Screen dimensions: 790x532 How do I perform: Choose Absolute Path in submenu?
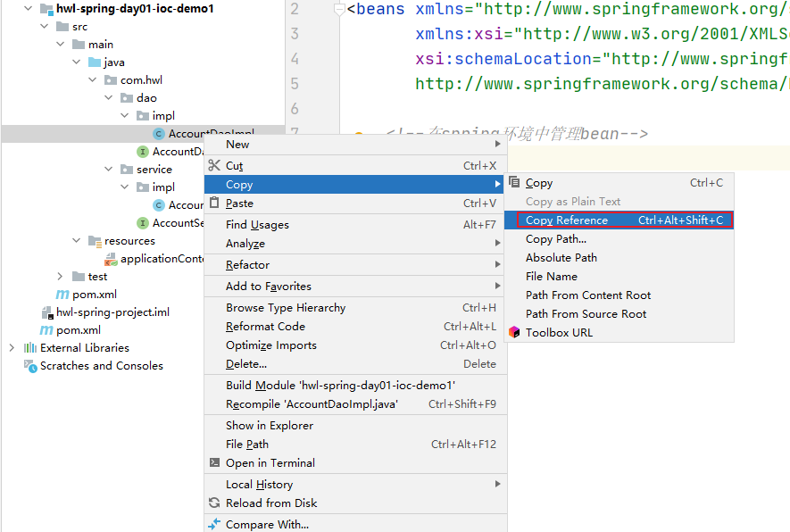[619, 257]
